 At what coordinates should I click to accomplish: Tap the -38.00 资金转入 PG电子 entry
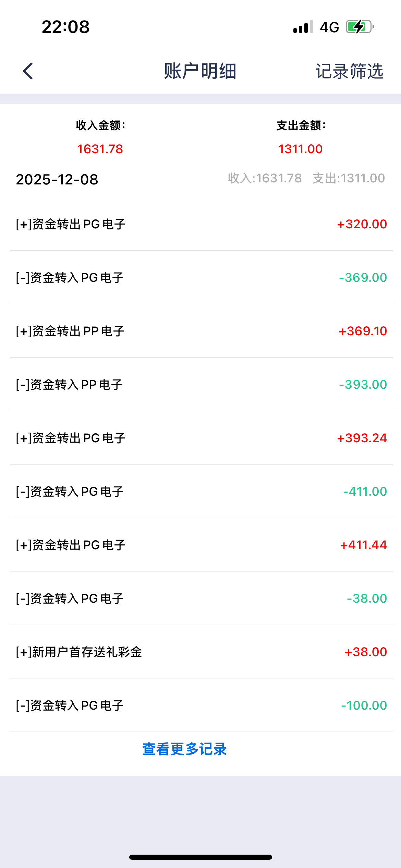tap(200, 599)
